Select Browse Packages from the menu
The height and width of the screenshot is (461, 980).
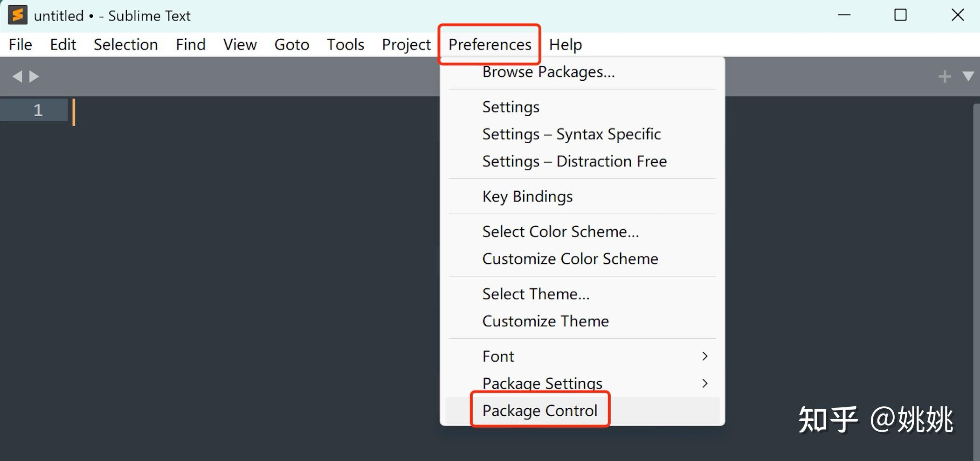tap(548, 71)
